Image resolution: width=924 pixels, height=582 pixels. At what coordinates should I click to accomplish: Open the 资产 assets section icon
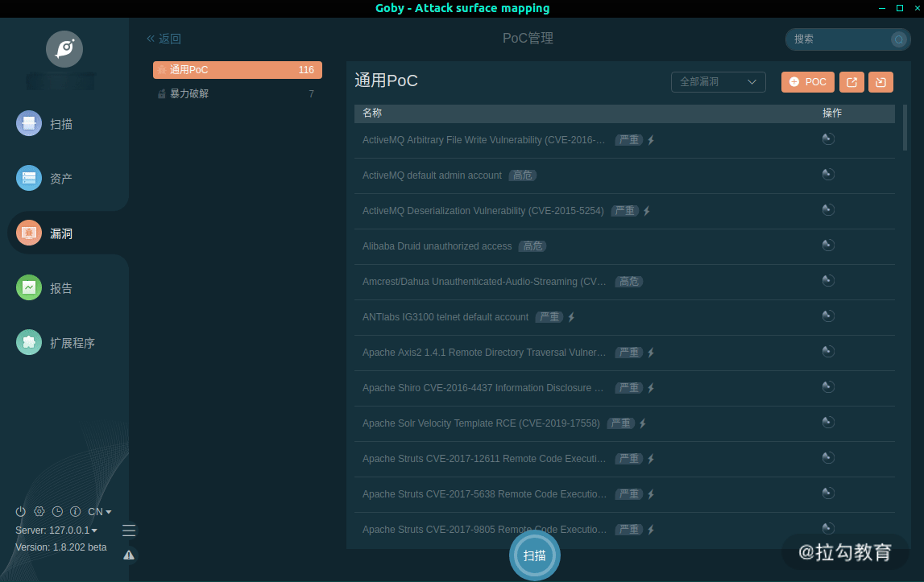[x=29, y=178]
